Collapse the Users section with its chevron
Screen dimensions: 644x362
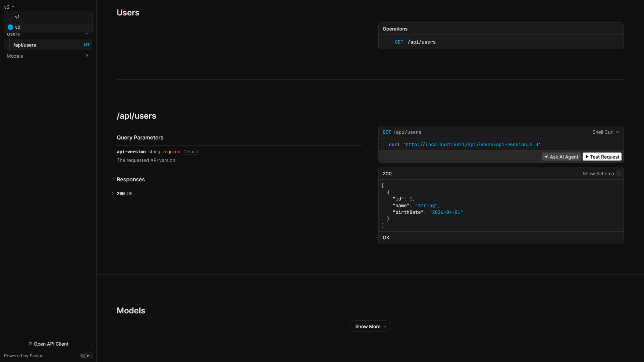point(87,34)
